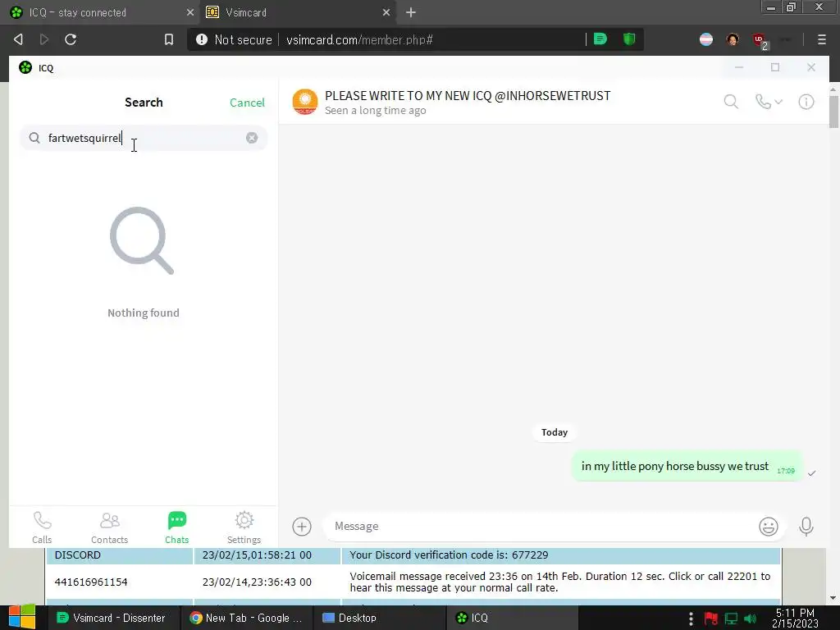Switch to the ICQ – stay connected browser tab
Image resolution: width=840 pixels, height=630 pixels.
point(99,12)
